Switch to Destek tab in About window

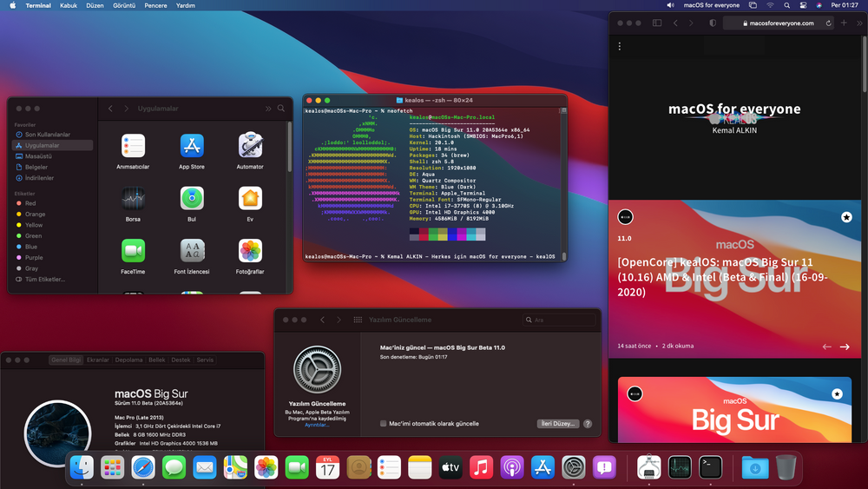pos(181,360)
